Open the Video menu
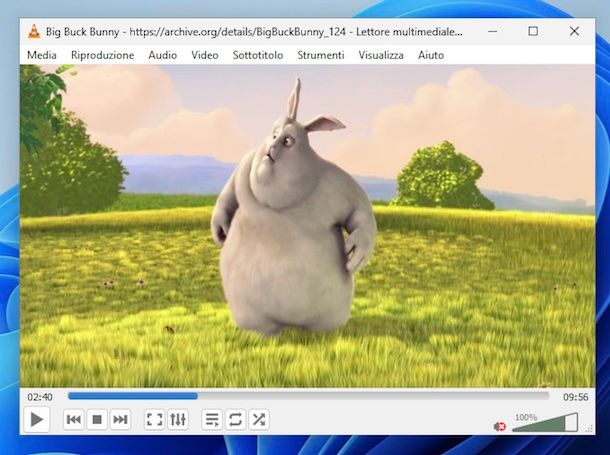 (x=205, y=55)
